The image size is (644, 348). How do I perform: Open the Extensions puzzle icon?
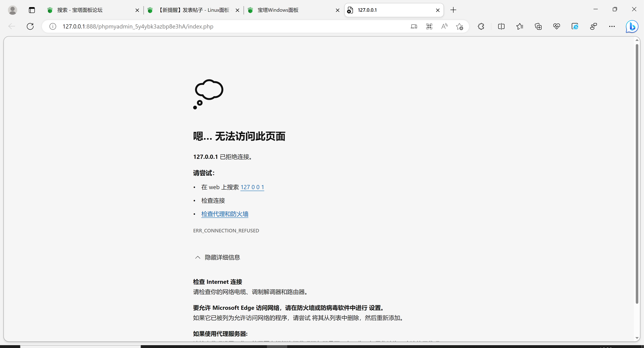pos(481,26)
